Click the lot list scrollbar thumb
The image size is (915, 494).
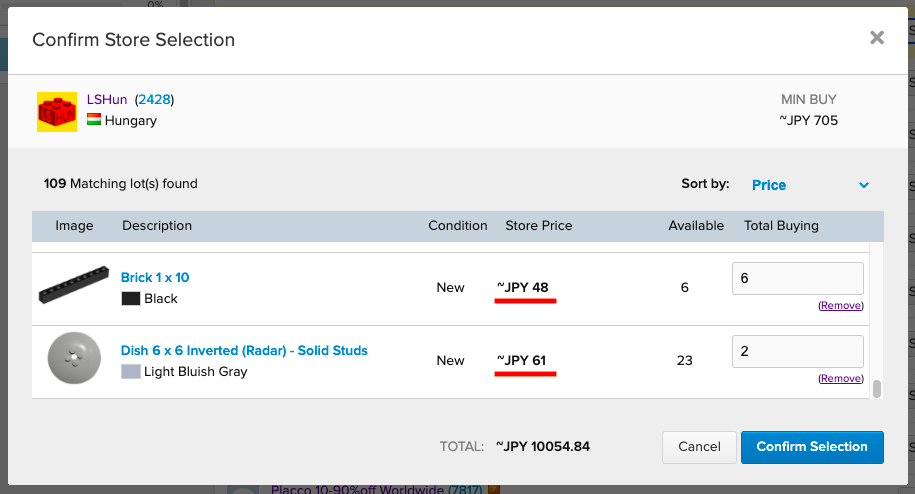(x=876, y=388)
